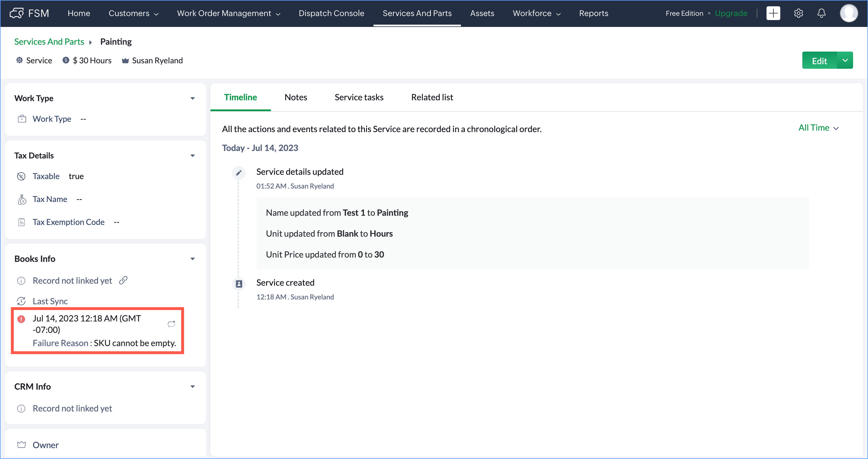This screenshot has width=868, height=459.
Task: Click the pencil icon on Service details updated
Action: (238, 173)
